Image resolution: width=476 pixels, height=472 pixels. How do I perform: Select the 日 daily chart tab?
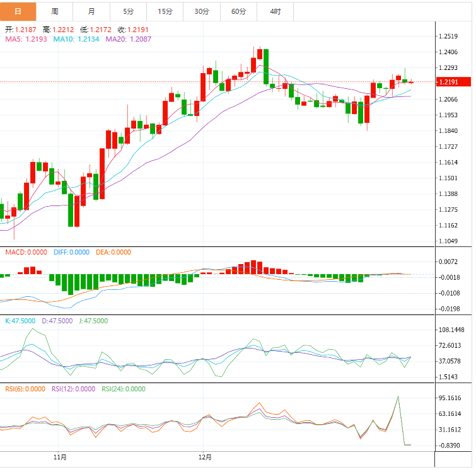pos(18,11)
